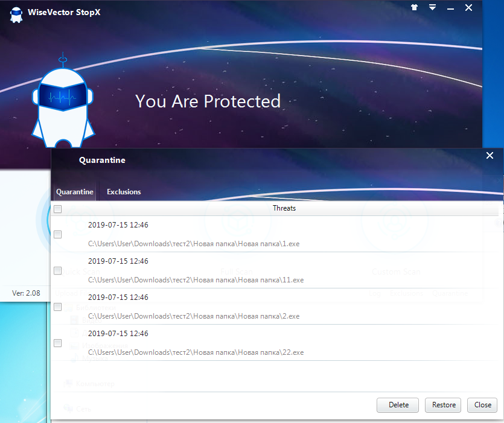Viewport: 504px width, 423px height.
Task: Click the Restore button
Action: [443, 405]
